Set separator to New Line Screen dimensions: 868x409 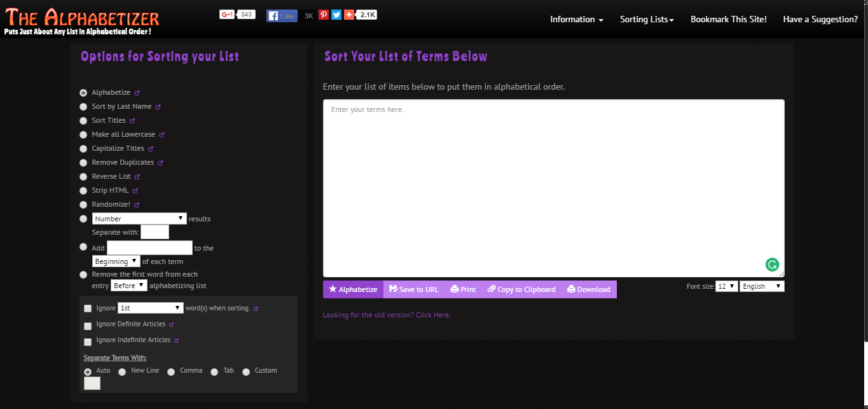[122, 372]
